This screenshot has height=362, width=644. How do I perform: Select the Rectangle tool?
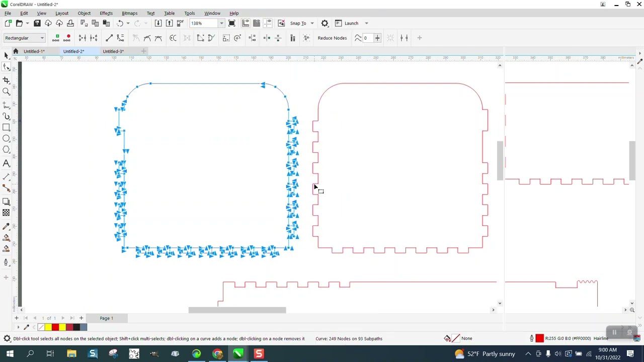click(x=6, y=128)
